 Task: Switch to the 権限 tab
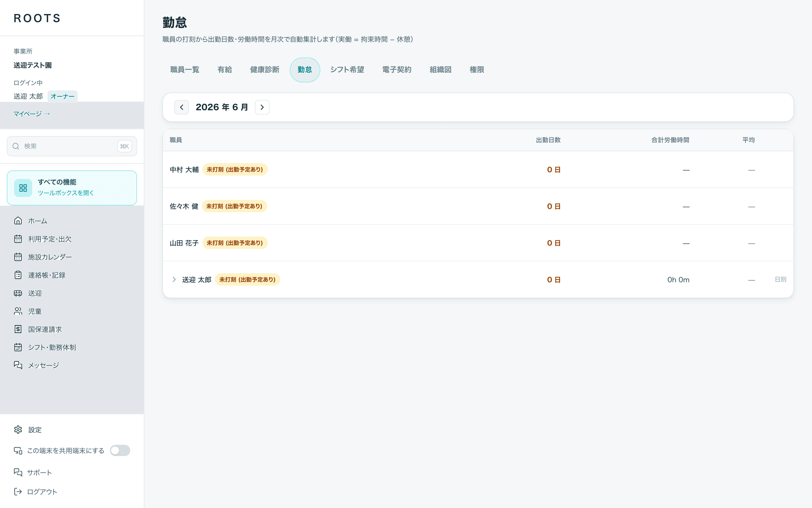tap(477, 69)
